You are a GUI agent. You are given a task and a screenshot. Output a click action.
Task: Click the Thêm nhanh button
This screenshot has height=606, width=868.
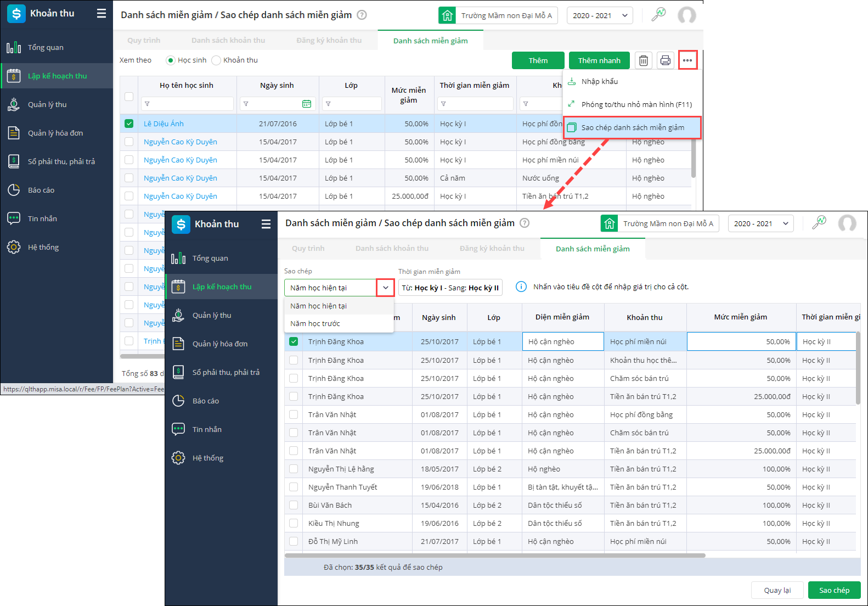(x=599, y=60)
